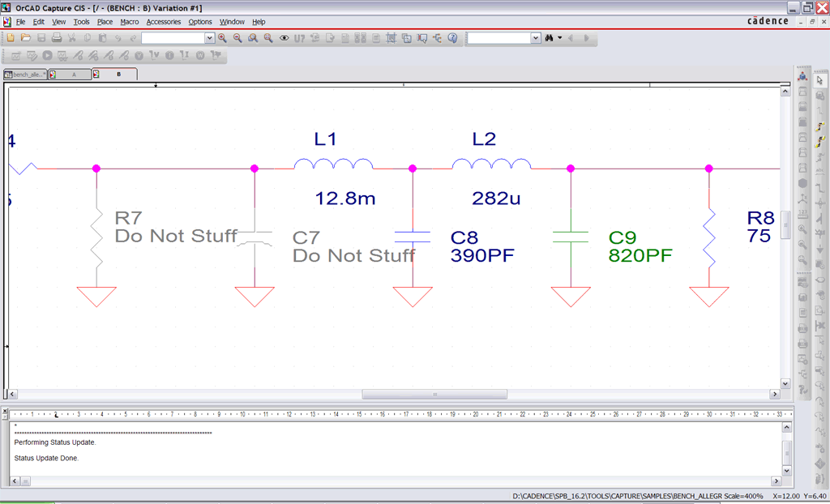
Task: Open Help using the question mark icon
Action: click(x=453, y=37)
